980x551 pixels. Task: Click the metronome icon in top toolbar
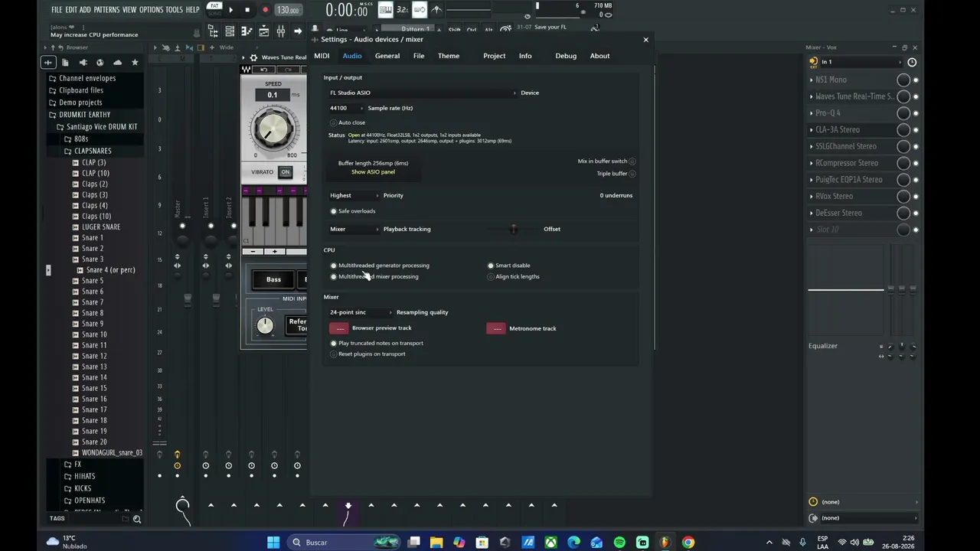[436, 10]
